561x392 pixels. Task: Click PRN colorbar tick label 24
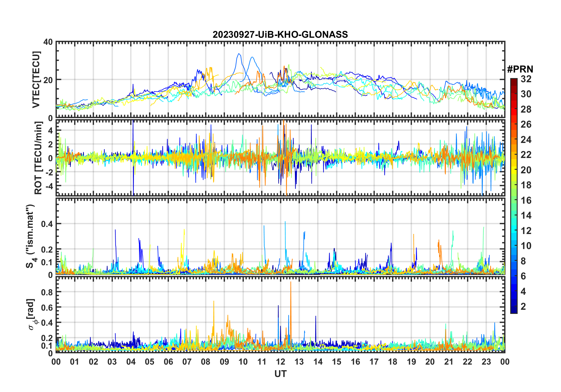point(526,140)
